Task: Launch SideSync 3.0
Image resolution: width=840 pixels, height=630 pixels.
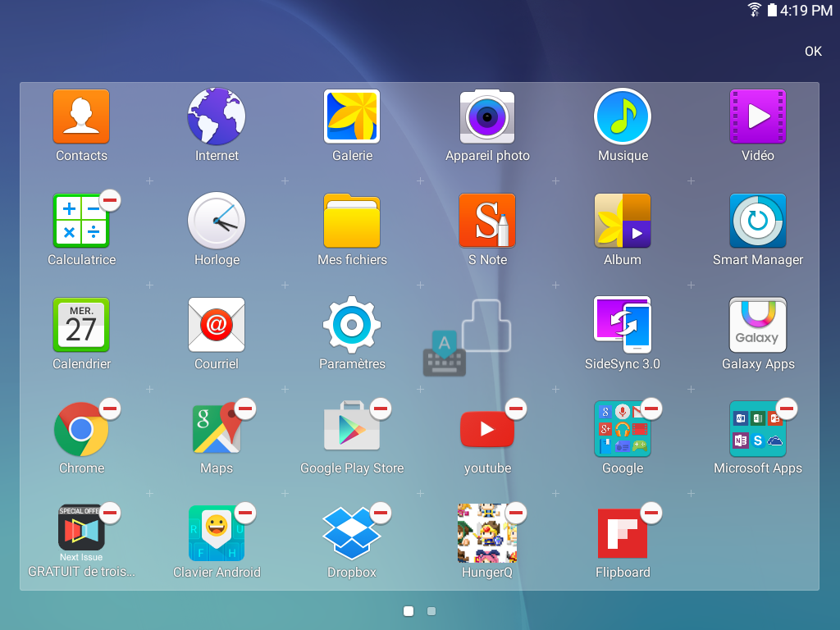Action: tap(623, 325)
